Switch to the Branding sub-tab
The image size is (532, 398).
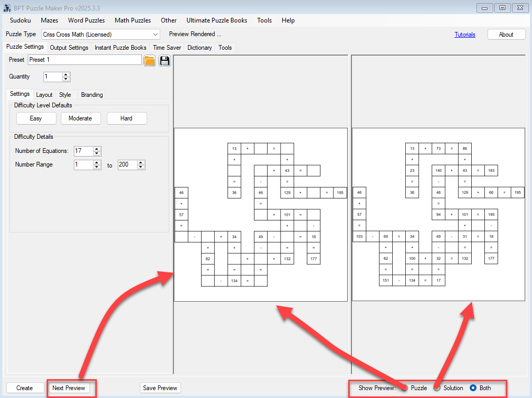click(x=92, y=95)
